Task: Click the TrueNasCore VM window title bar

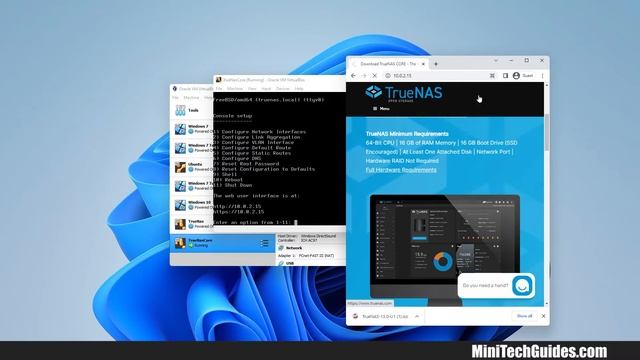Action: tap(280, 80)
